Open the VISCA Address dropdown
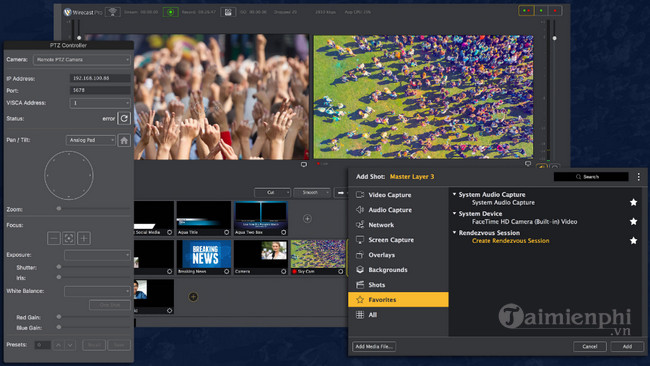 click(x=100, y=103)
